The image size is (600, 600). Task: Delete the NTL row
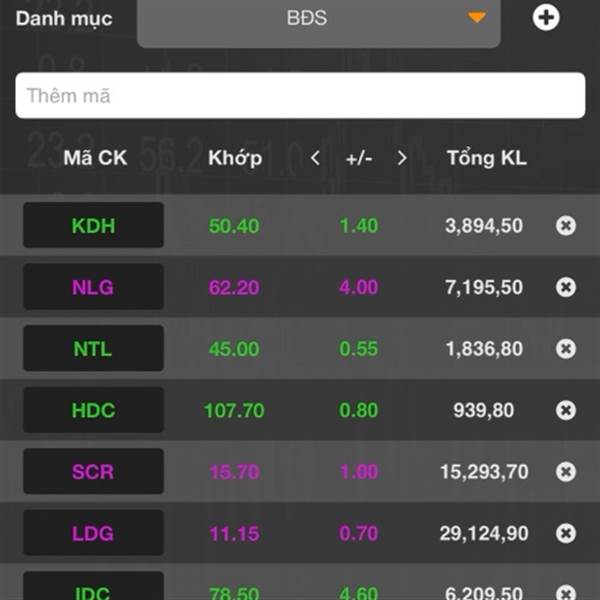(x=566, y=349)
